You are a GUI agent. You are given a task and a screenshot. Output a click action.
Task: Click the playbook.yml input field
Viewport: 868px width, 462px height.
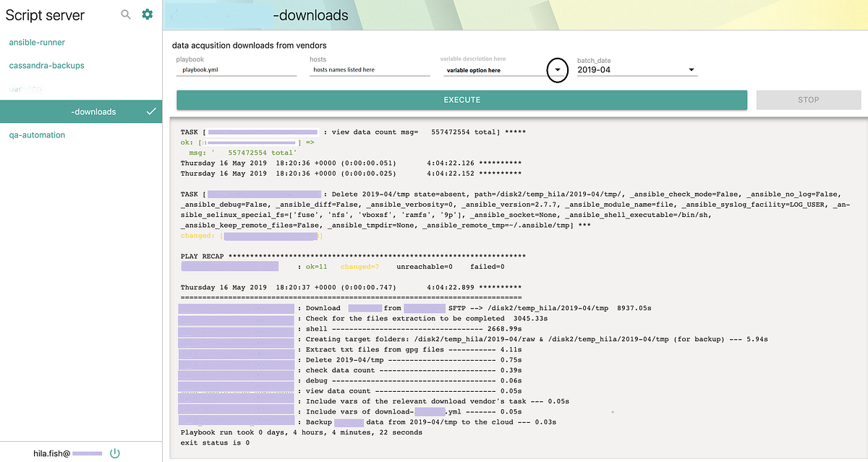(x=236, y=69)
